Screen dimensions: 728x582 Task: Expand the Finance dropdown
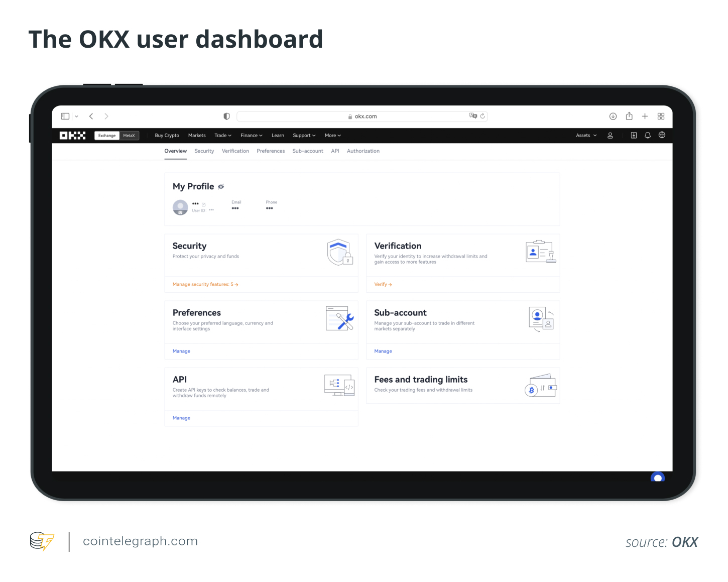pyautogui.click(x=252, y=136)
